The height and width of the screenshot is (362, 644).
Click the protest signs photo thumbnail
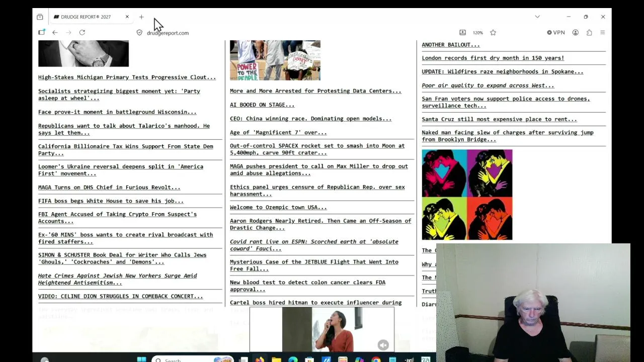(x=275, y=60)
